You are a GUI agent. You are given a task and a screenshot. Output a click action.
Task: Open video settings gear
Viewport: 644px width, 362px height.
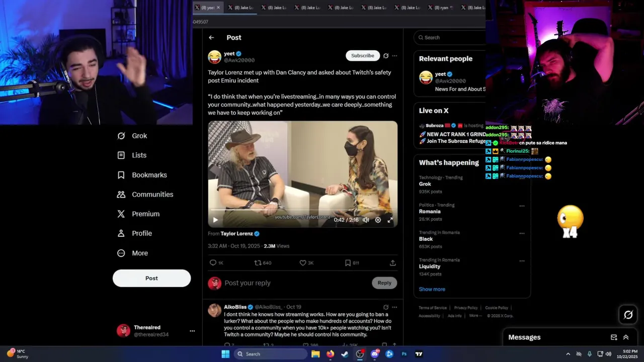[x=378, y=220]
